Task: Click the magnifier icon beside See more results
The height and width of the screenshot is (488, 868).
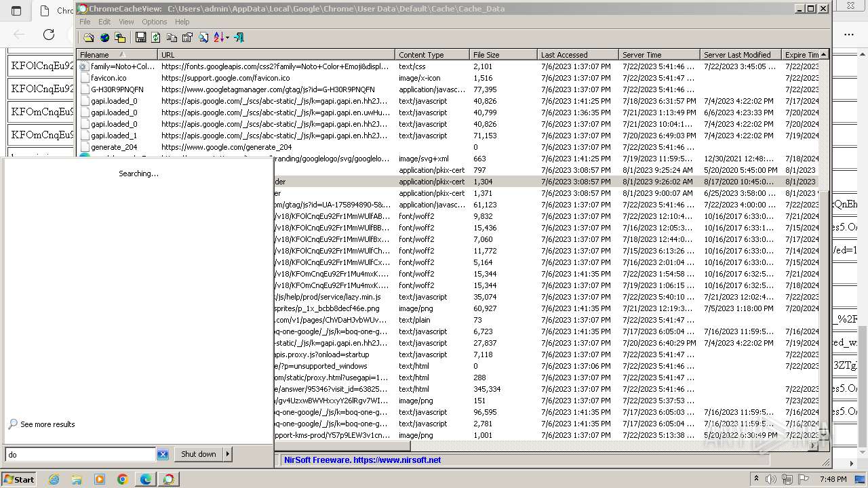Action: tap(12, 424)
